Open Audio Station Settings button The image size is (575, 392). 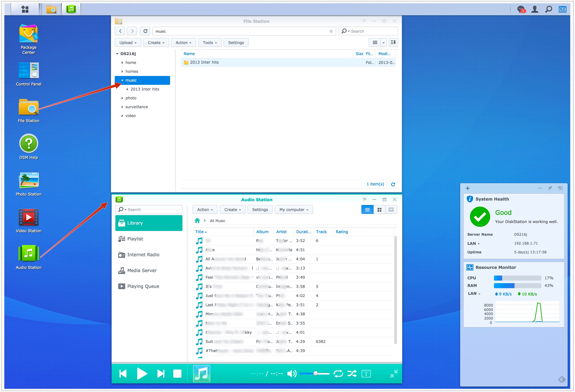[260, 210]
